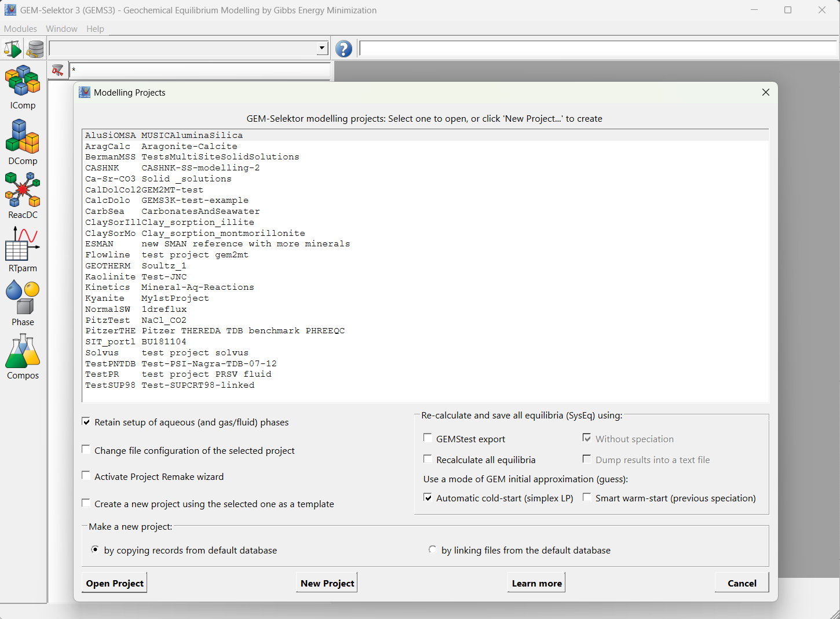This screenshot has height=619, width=840.
Task: Open the Help menu
Action: click(x=95, y=28)
